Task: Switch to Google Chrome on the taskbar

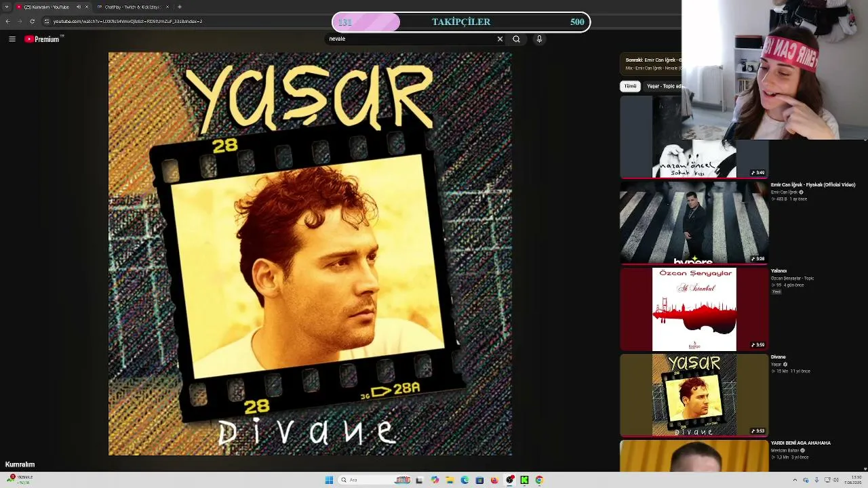Action: pyautogui.click(x=539, y=480)
